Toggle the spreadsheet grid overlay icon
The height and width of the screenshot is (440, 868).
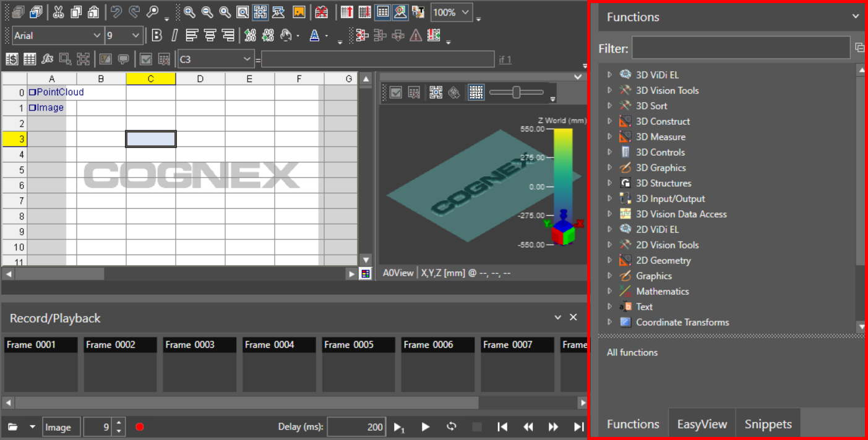pyautogui.click(x=383, y=12)
